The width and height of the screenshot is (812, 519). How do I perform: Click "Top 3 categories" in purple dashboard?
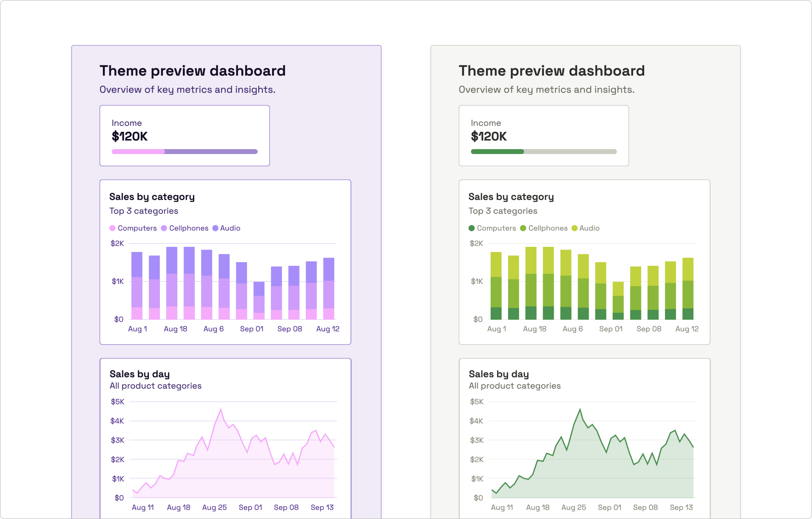[144, 211]
